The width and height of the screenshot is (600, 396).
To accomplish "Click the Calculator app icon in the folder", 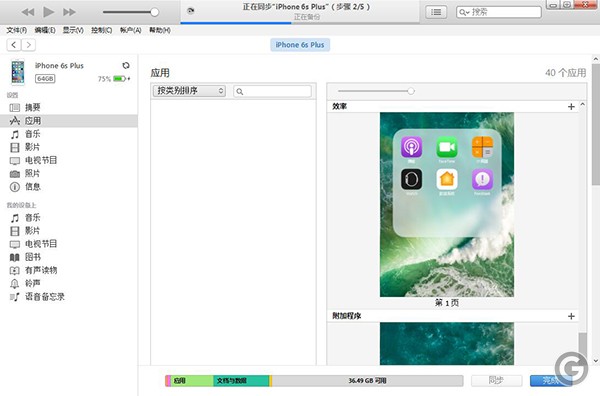I will 483,147.
